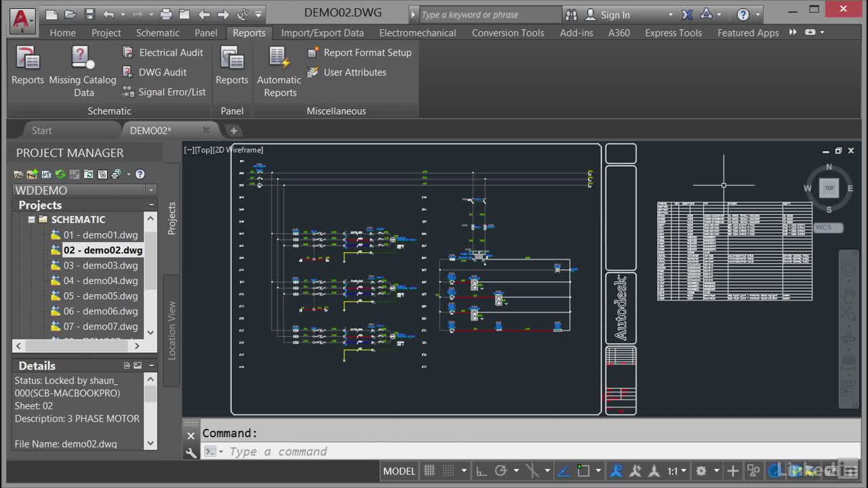Click the New Drawing icon in Project Manager

[x=32, y=174]
